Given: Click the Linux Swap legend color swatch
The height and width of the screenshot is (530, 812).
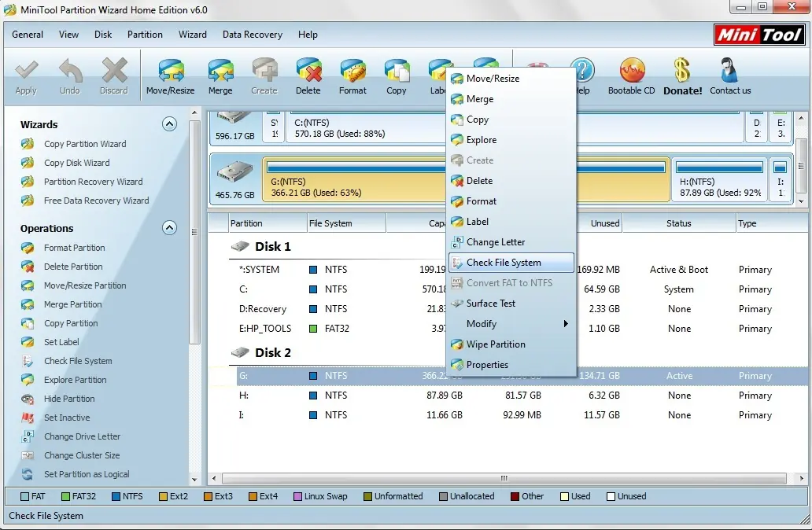Looking at the screenshot, I should 297,497.
